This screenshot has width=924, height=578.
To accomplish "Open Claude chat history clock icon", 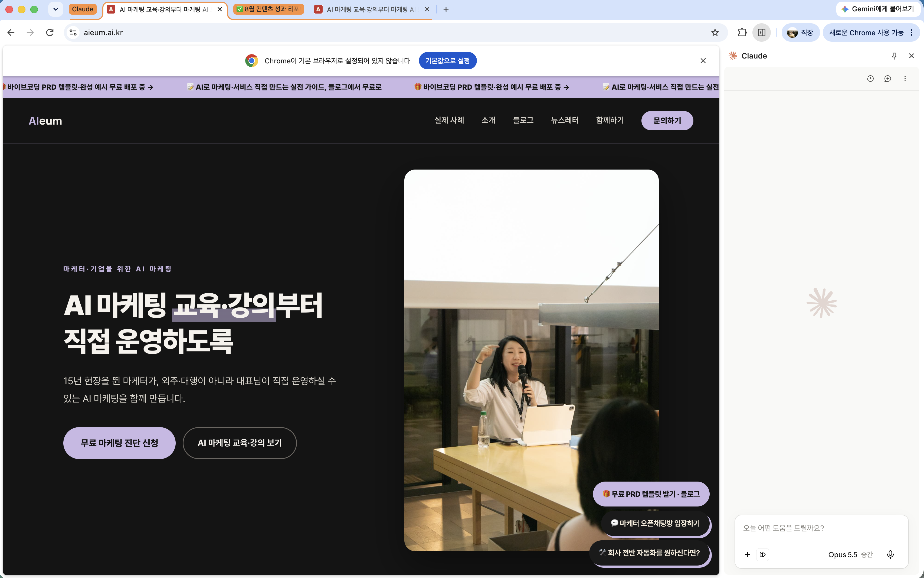I will (870, 78).
